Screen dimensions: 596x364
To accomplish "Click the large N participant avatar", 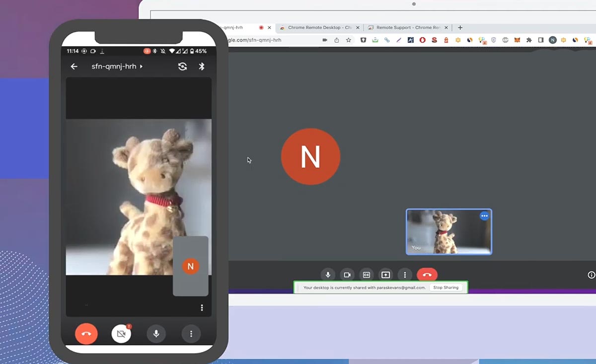I will 310,156.
